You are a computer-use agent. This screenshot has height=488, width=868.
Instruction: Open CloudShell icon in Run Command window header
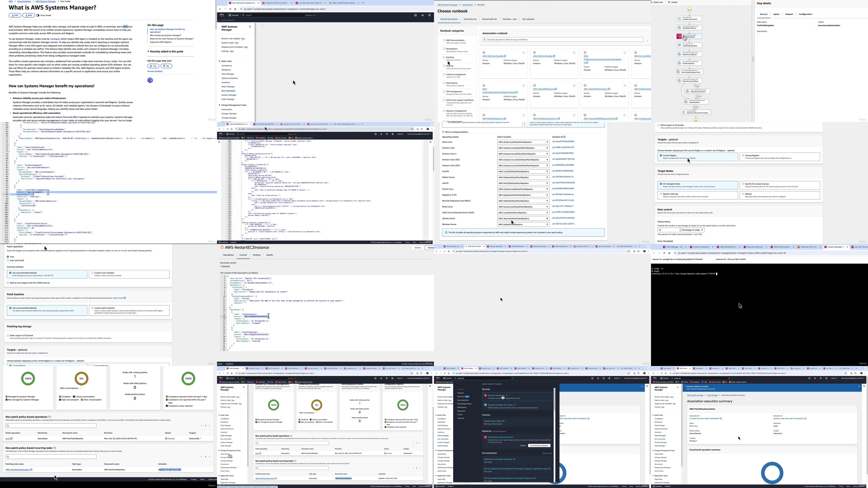click(416, 15)
